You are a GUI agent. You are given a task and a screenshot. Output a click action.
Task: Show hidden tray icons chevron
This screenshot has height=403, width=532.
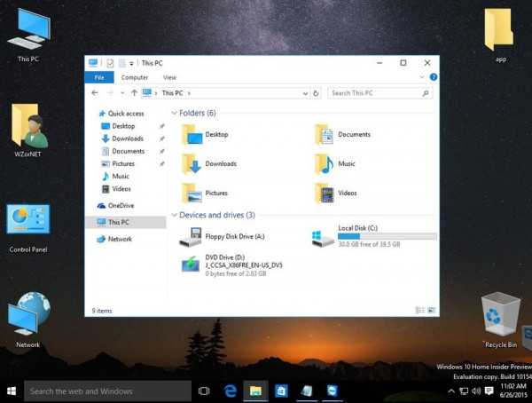point(451,391)
